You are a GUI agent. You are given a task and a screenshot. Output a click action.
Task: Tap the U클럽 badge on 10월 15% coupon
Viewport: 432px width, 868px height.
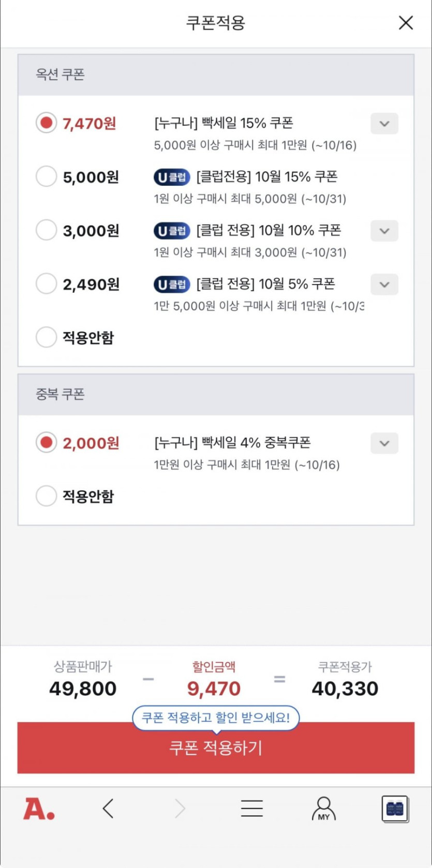tap(172, 177)
